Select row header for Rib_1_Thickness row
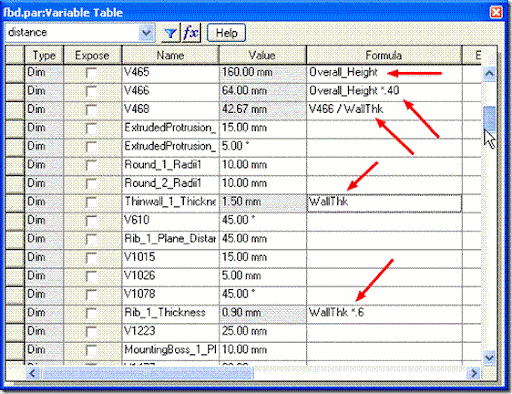Viewport: 512px width, 394px height. pos(15,313)
